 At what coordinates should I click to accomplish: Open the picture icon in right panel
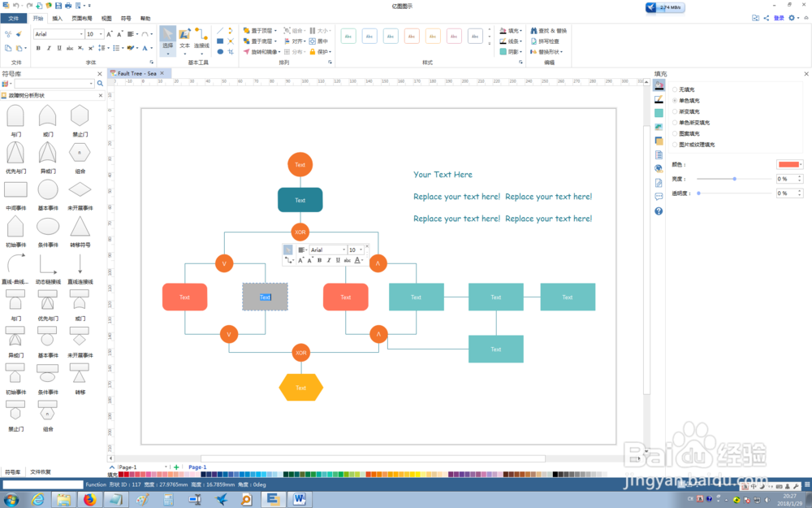click(659, 127)
